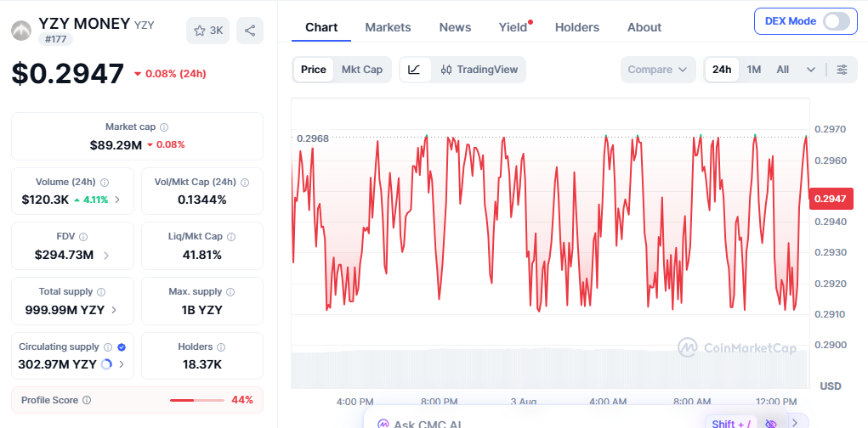Switch to the About tab
This screenshot has width=868, height=428.
pyautogui.click(x=644, y=27)
